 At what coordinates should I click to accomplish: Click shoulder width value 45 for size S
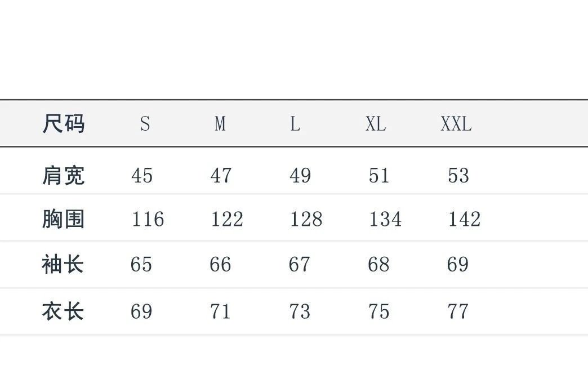[x=142, y=175]
